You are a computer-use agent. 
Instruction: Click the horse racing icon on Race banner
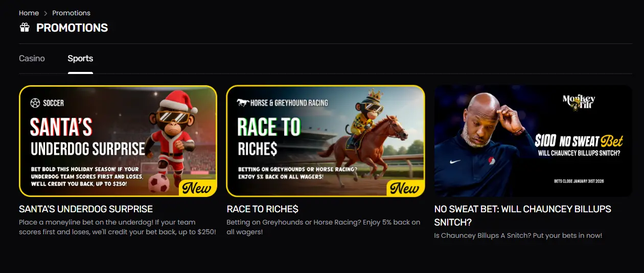click(242, 103)
